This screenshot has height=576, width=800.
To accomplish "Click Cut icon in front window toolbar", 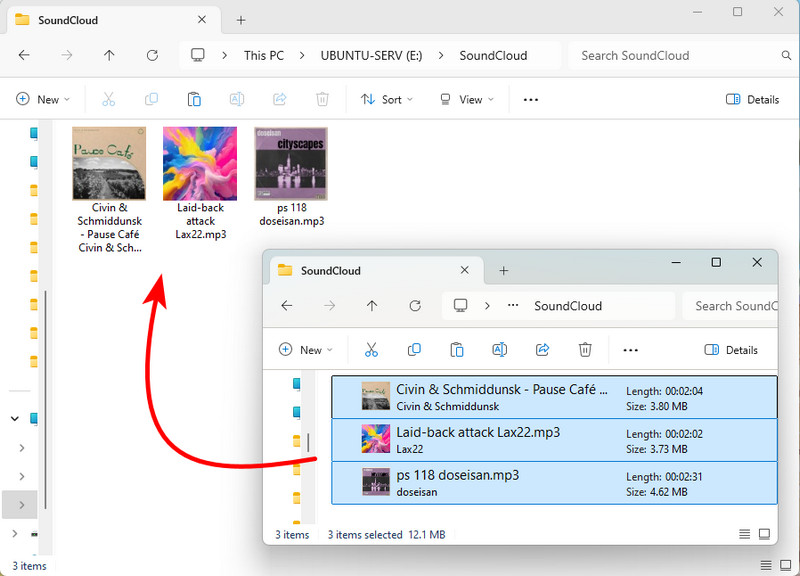I will click(x=371, y=349).
